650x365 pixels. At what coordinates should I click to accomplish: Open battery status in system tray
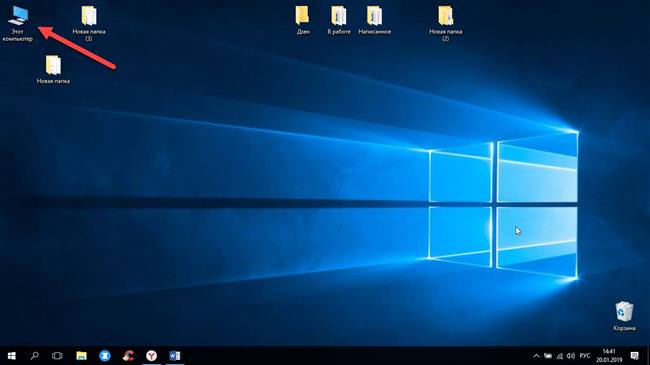tap(548, 356)
